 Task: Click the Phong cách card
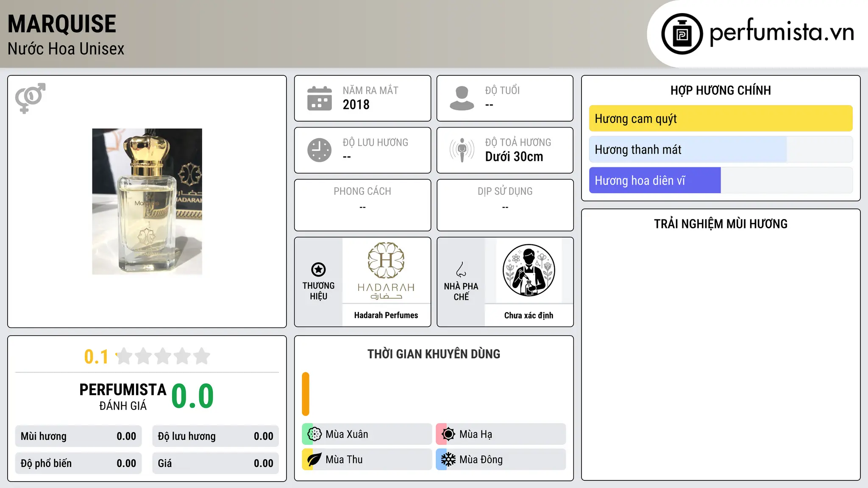363,205
